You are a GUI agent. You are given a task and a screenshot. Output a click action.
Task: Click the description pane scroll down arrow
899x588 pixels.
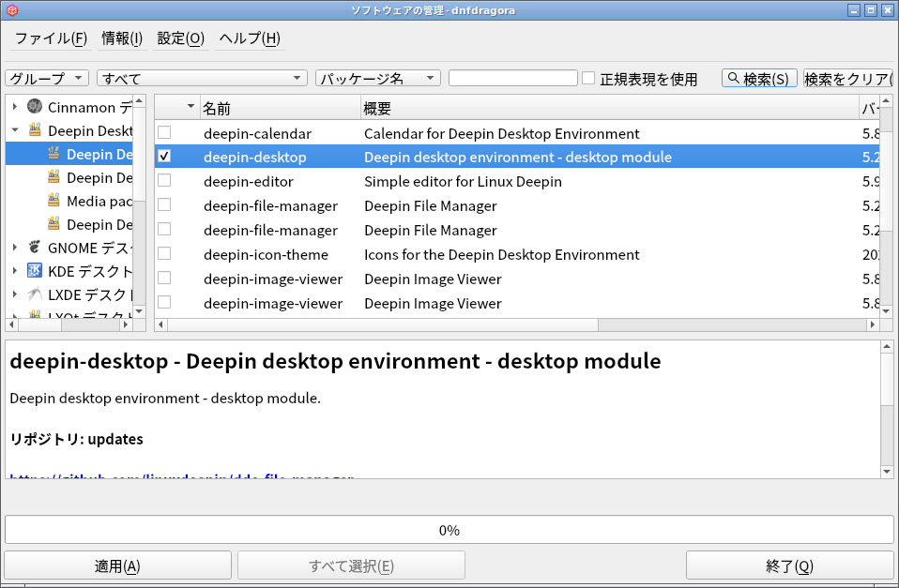point(887,472)
